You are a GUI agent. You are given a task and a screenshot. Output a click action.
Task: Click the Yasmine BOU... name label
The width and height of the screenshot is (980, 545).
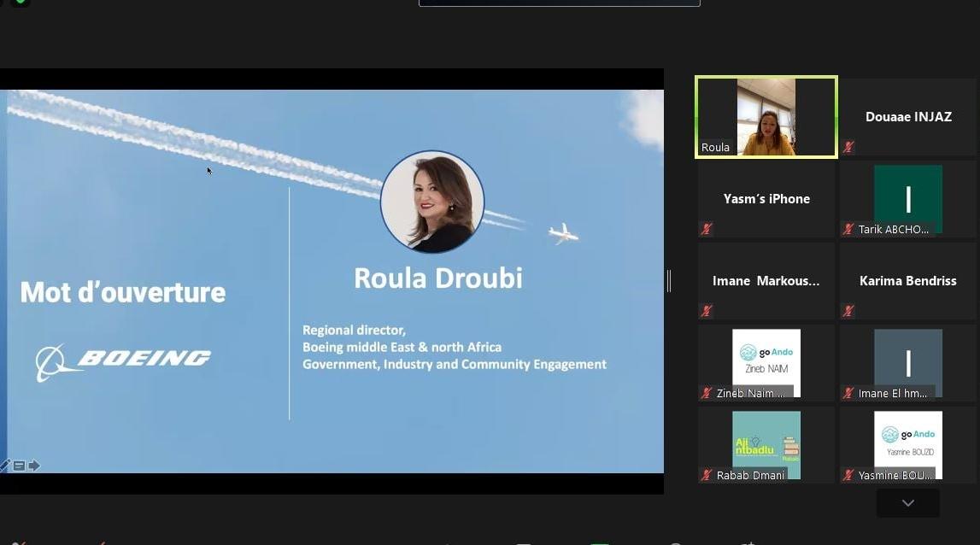point(895,475)
